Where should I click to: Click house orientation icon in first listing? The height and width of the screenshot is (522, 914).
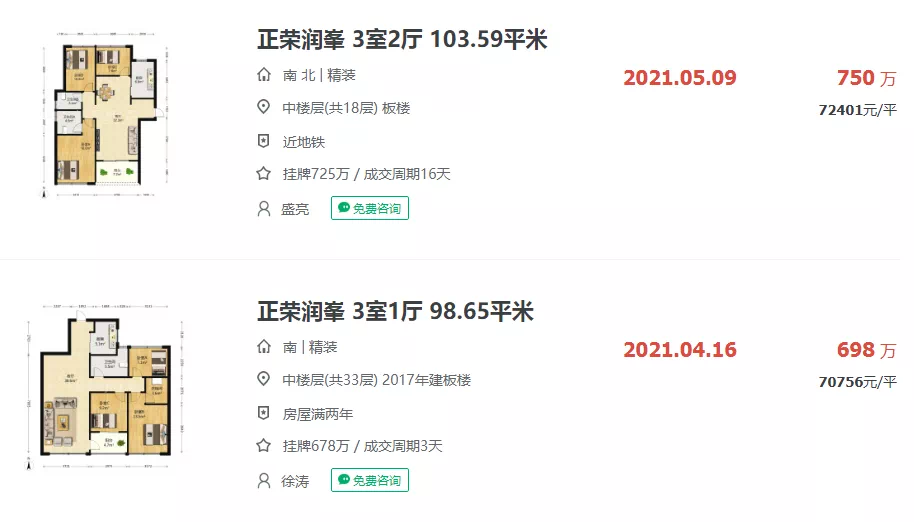pos(264,75)
